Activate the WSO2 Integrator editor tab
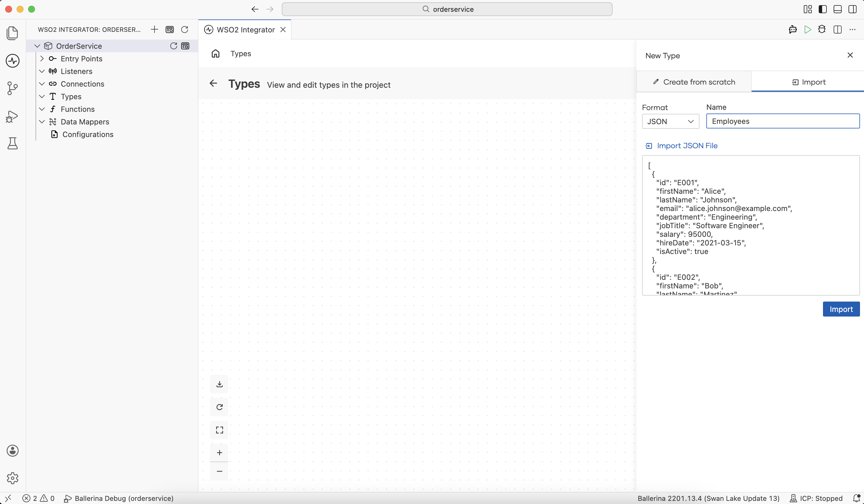 (x=245, y=30)
